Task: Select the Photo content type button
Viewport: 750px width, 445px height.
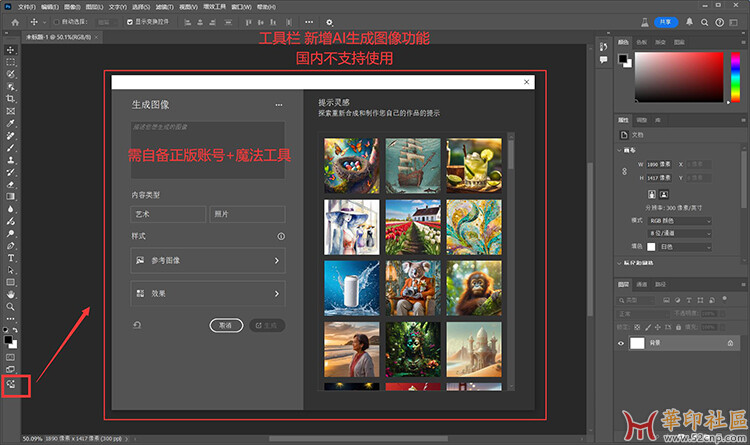Action: click(247, 214)
